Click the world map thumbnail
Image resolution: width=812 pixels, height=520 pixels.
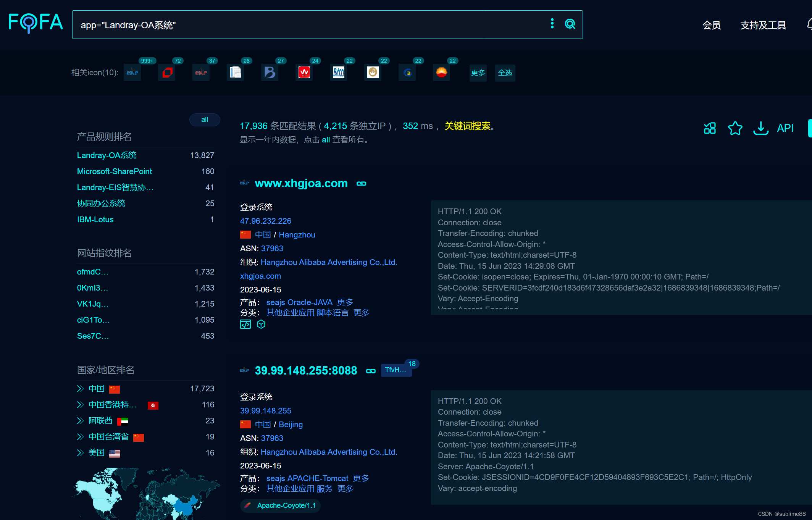146,493
